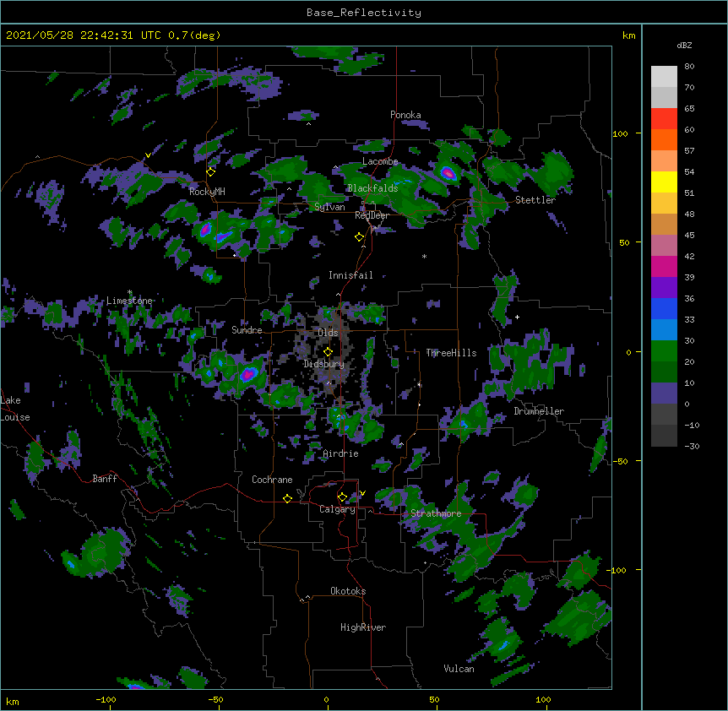The height and width of the screenshot is (711, 728).
Task: Click the yellow diamond marker above Calgary label
Action: tap(342, 497)
